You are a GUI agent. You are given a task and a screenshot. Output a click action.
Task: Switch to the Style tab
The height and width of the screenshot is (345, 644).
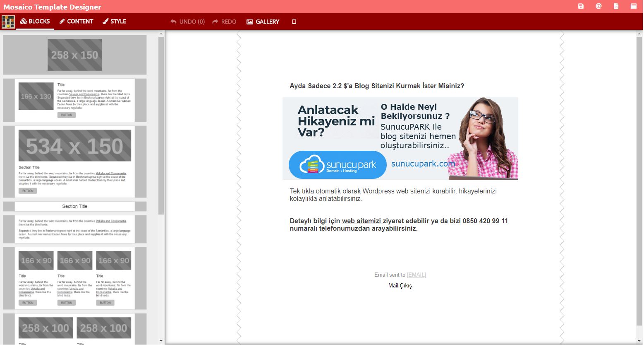[x=114, y=22]
